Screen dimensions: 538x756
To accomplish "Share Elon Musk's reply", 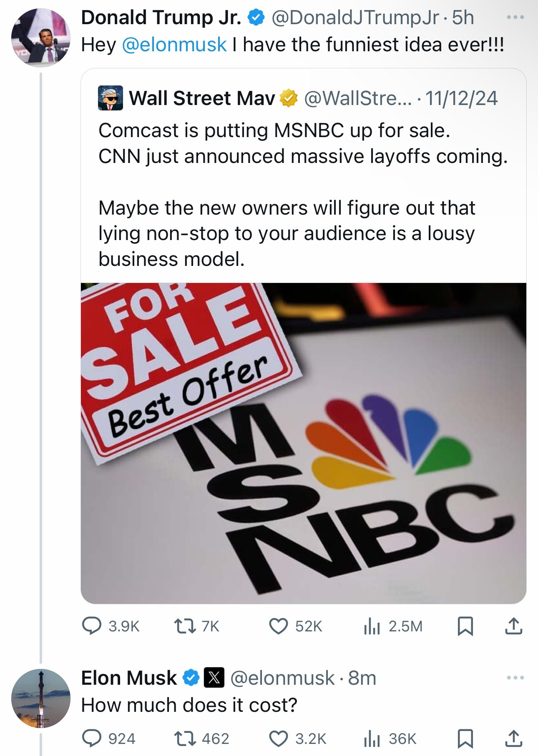I will (x=513, y=738).
